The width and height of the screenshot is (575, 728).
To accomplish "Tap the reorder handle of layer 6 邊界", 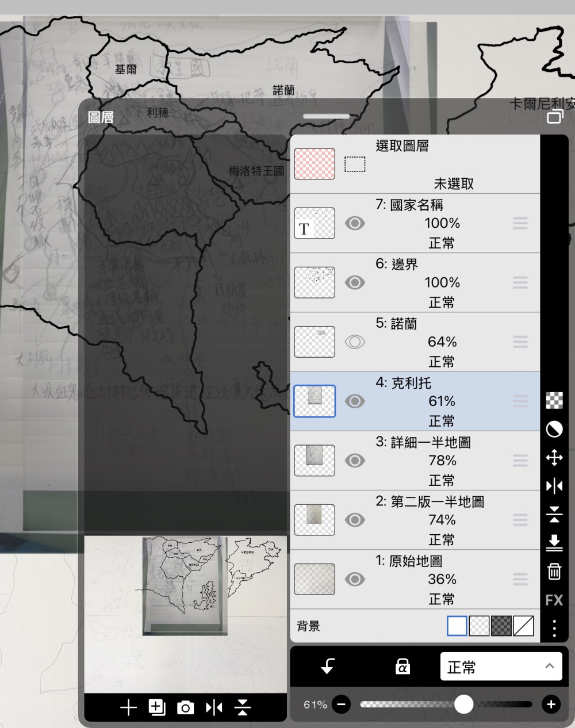I will (520, 282).
